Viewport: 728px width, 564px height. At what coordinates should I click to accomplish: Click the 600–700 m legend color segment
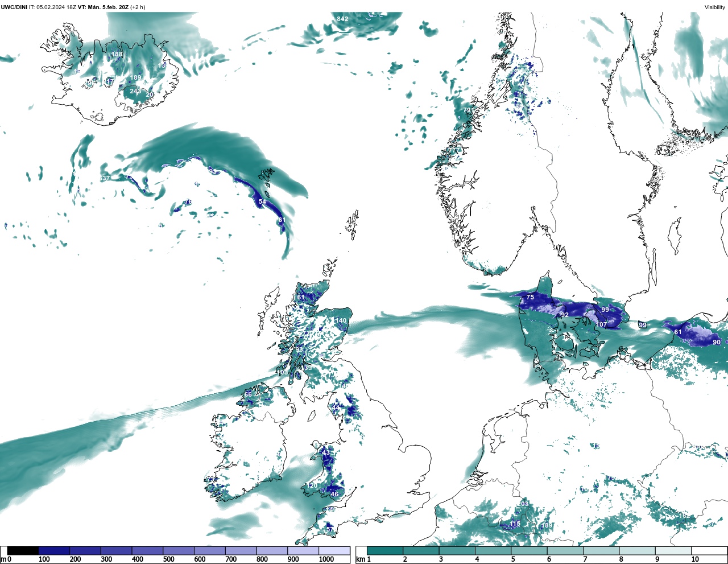(x=209, y=550)
